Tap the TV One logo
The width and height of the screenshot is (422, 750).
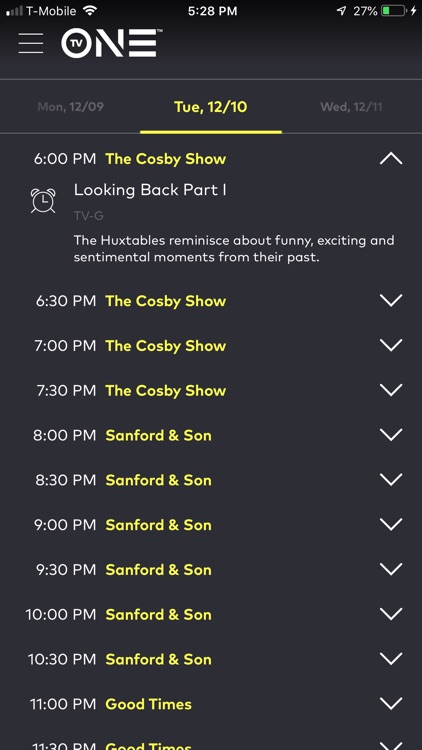[111, 43]
